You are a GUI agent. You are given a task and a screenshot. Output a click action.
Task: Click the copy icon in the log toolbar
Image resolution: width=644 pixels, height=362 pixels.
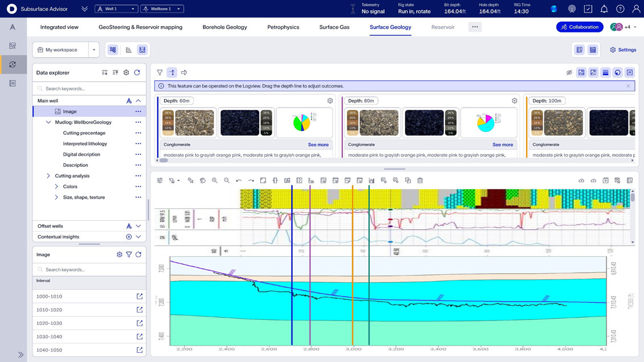(x=407, y=180)
